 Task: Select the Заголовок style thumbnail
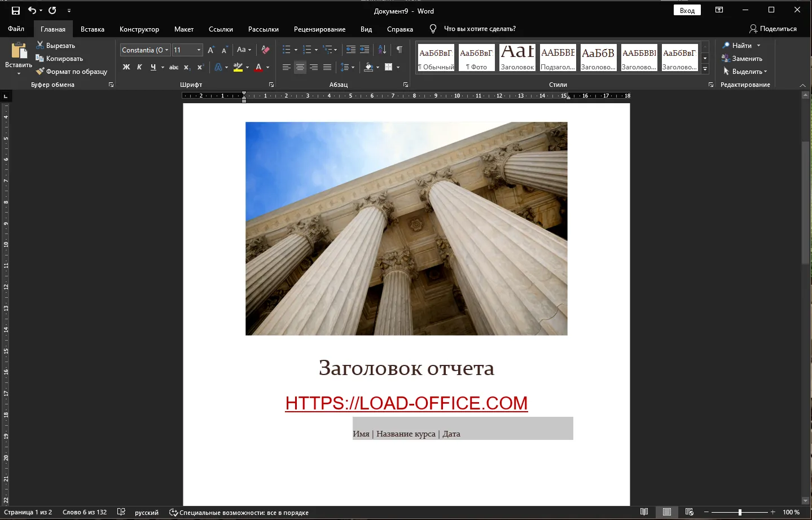coord(517,58)
